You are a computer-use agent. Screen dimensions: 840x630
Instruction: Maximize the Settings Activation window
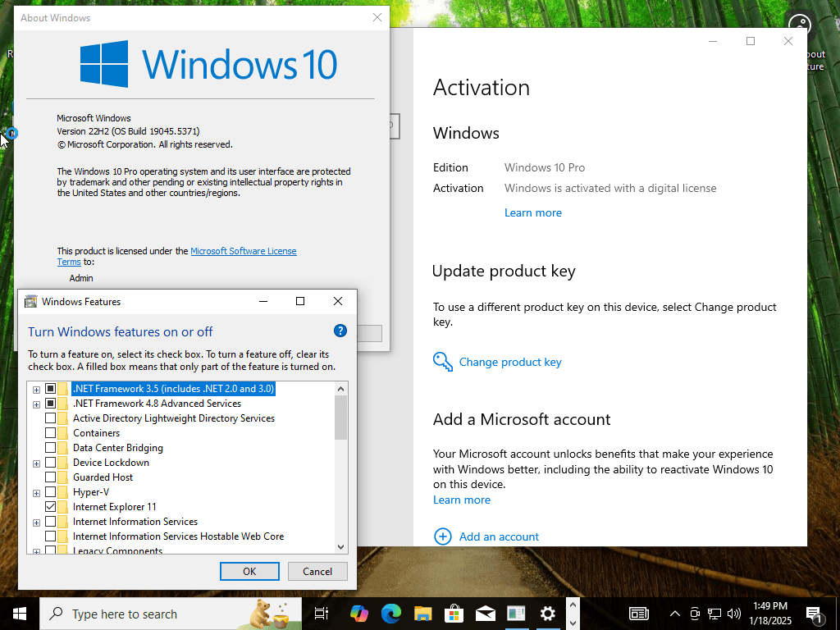(x=751, y=41)
